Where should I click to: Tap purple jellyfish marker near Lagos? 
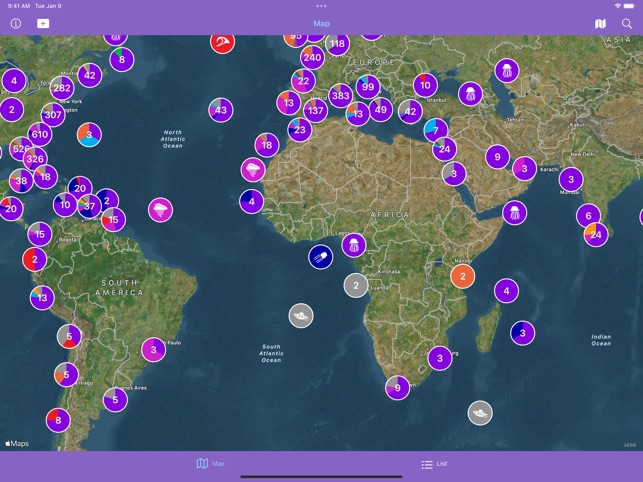click(x=354, y=245)
